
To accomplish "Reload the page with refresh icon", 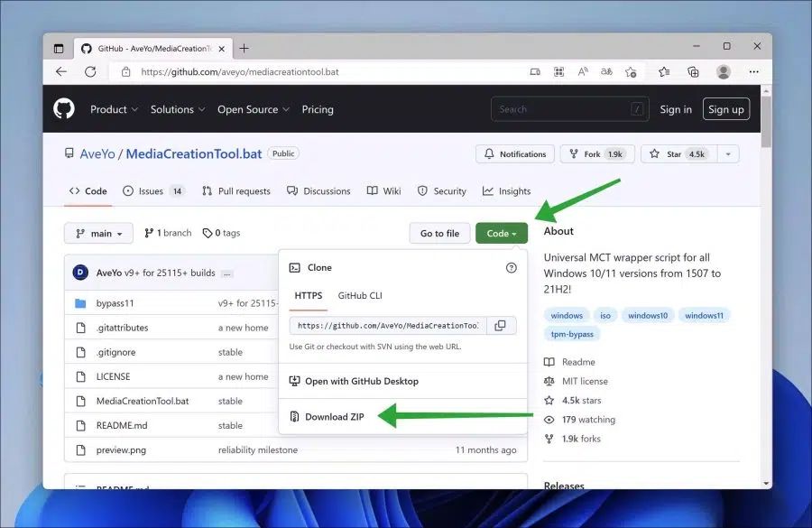I will coord(90,72).
